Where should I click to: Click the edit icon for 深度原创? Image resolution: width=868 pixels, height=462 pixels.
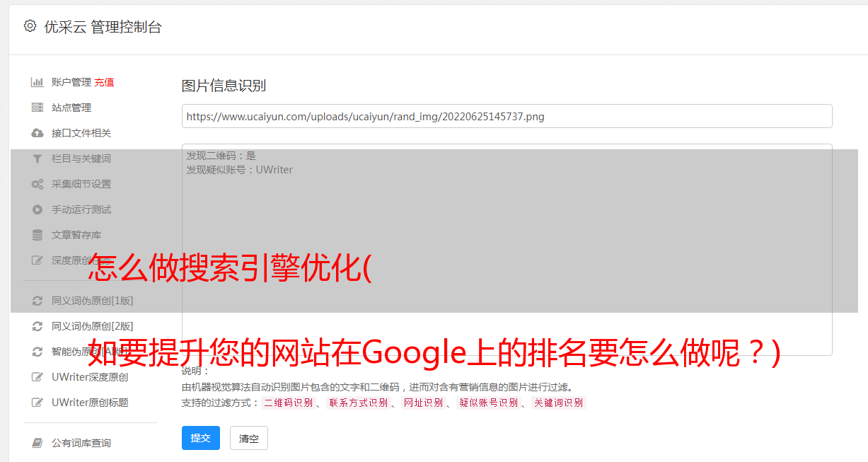(x=37, y=260)
